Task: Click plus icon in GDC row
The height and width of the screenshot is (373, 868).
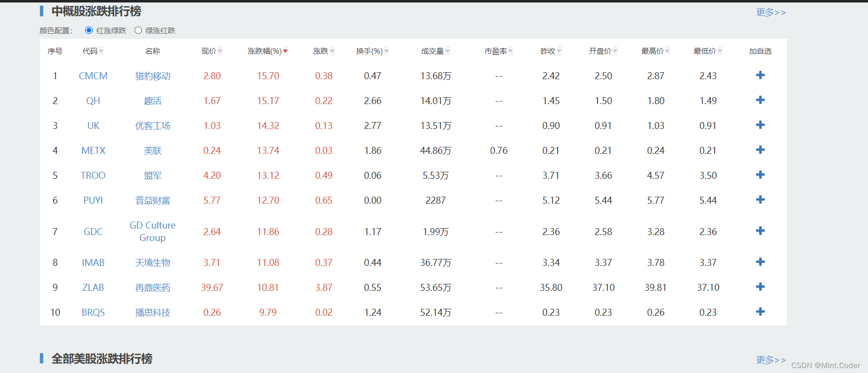Action: pyautogui.click(x=760, y=231)
